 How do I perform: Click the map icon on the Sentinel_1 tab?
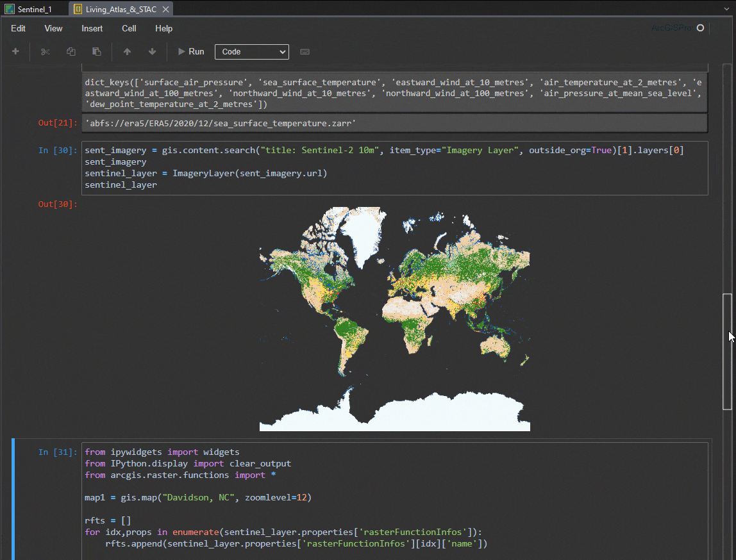click(8, 9)
